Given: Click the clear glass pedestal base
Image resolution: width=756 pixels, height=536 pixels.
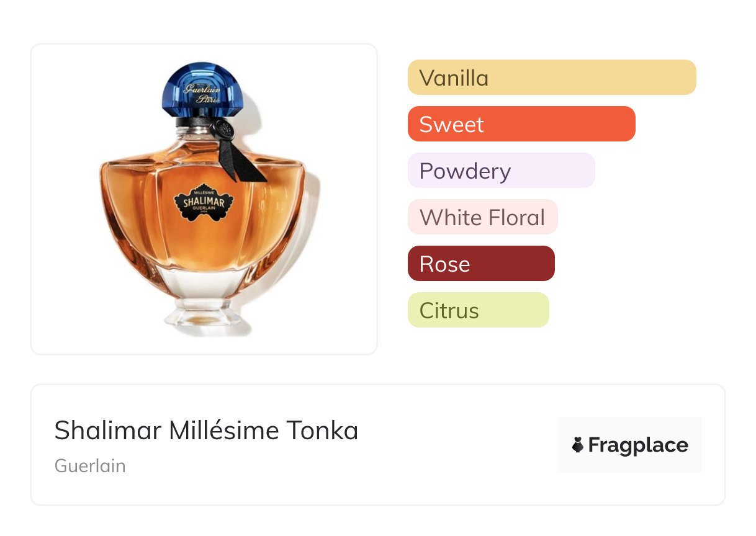Looking at the screenshot, I should pos(204,313).
